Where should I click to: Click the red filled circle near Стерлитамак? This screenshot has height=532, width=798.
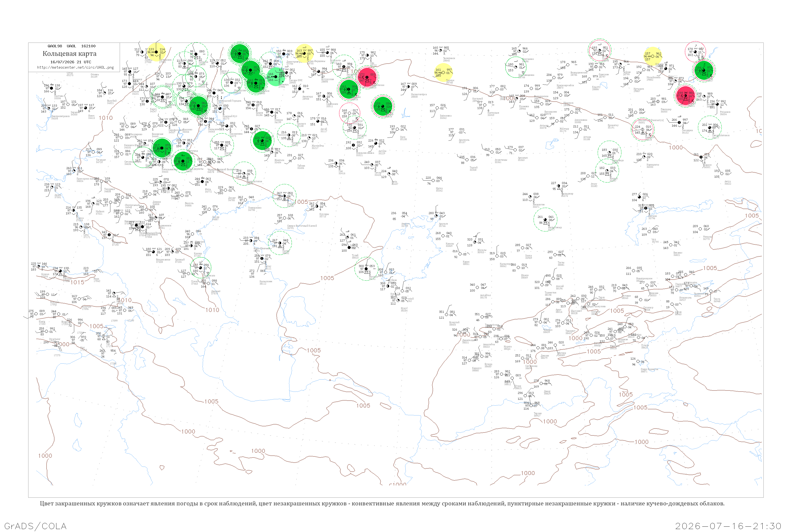[367, 77]
